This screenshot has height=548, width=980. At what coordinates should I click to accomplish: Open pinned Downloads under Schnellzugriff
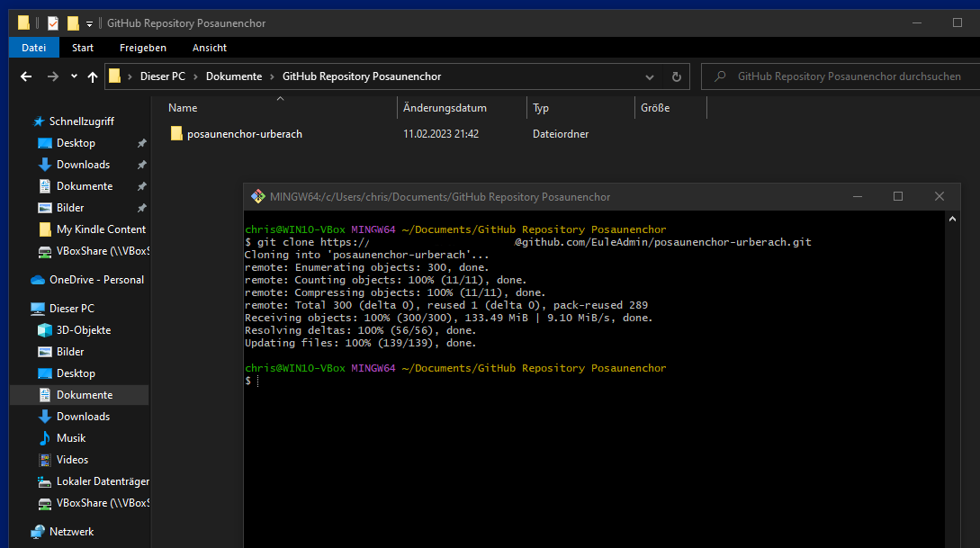click(x=83, y=165)
